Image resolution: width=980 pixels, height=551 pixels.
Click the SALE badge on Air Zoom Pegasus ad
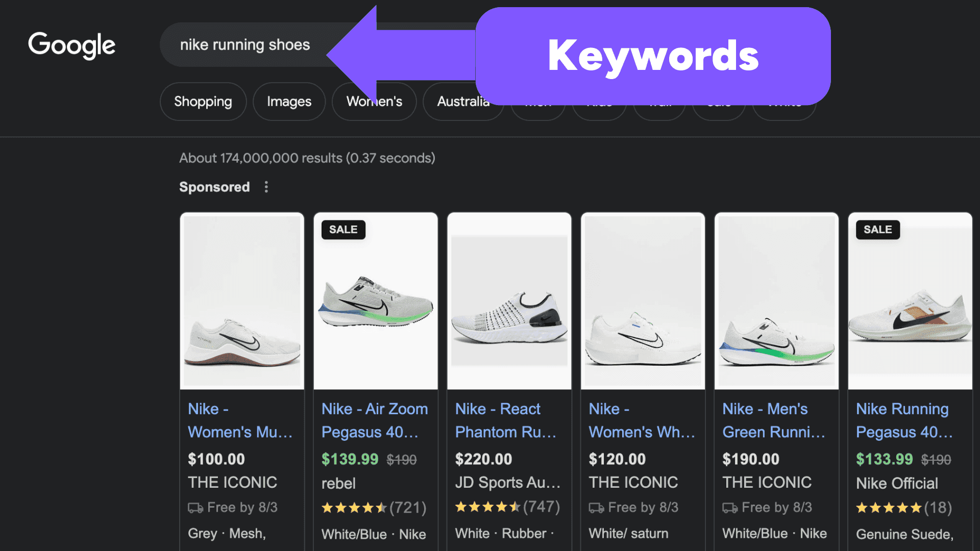click(x=342, y=230)
